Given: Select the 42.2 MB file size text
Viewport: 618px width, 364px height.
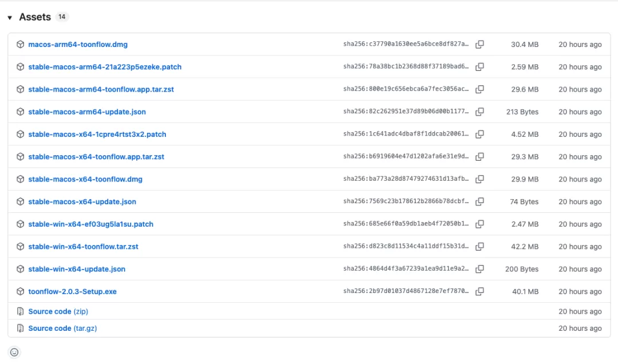Looking at the screenshot, I should (x=525, y=247).
